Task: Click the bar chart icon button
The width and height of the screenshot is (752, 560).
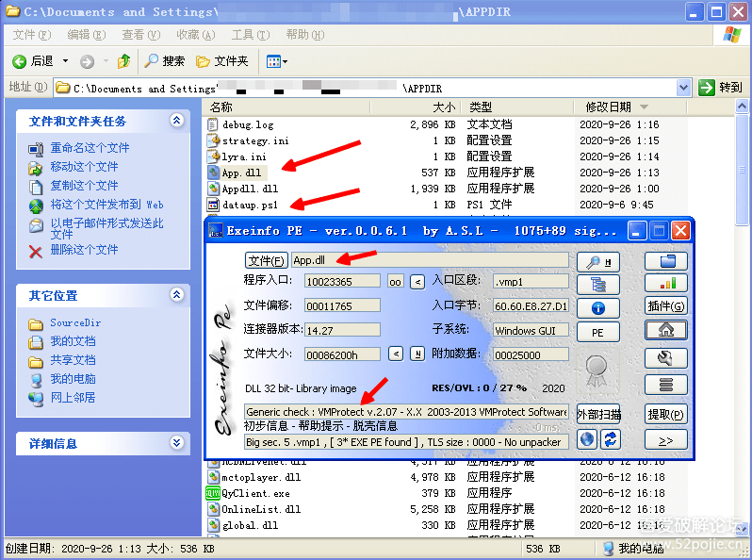Action: point(665,283)
